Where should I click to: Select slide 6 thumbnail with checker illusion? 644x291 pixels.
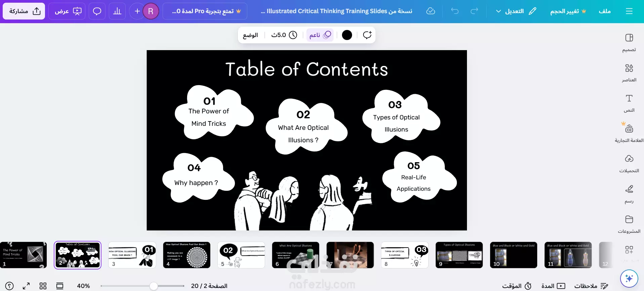click(x=296, y=255)
